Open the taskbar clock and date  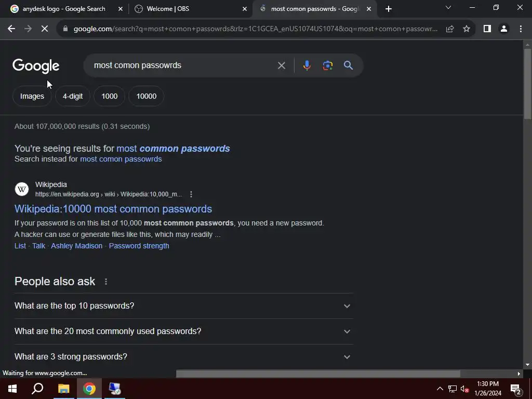coord(487,389)
